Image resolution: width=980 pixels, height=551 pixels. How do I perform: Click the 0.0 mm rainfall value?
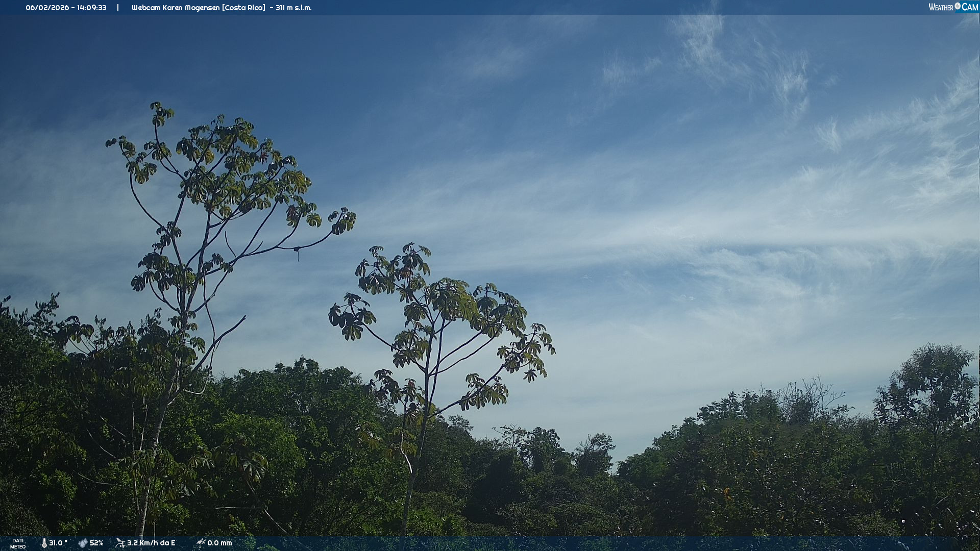pos(219,543)
